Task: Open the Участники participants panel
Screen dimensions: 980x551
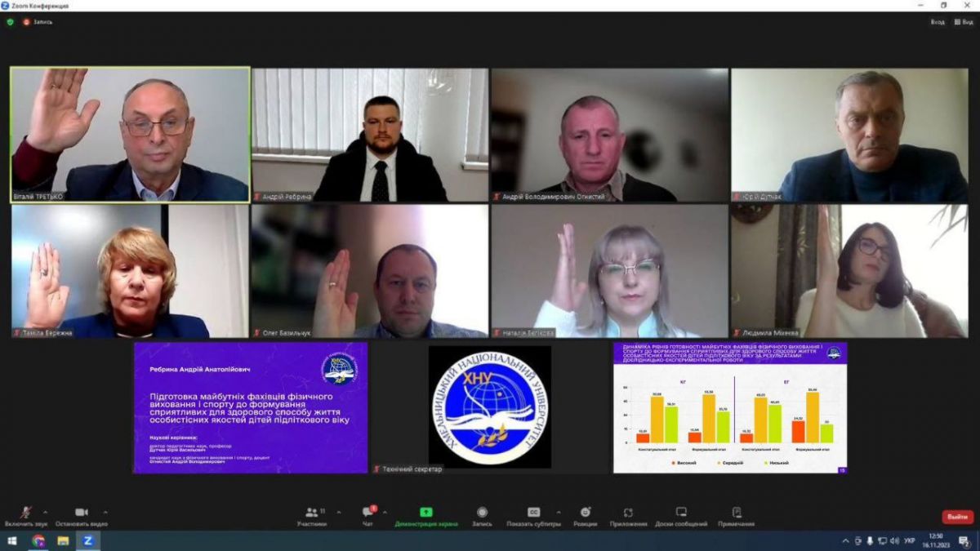Action: (311, 513)
